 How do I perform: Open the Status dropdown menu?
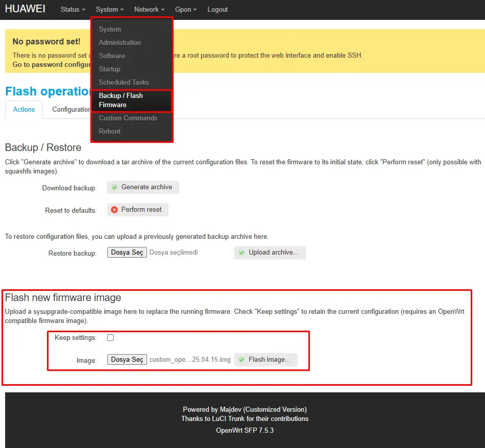click(72, 10)
